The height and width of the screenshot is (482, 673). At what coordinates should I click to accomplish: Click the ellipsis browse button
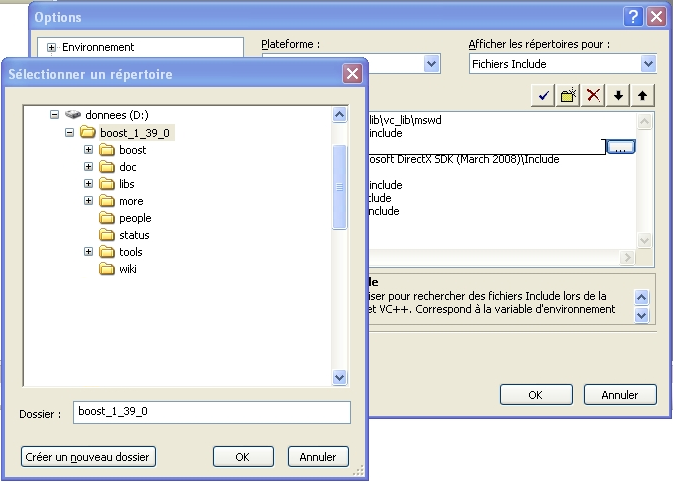pyautogui.click(x=620, y=147)
